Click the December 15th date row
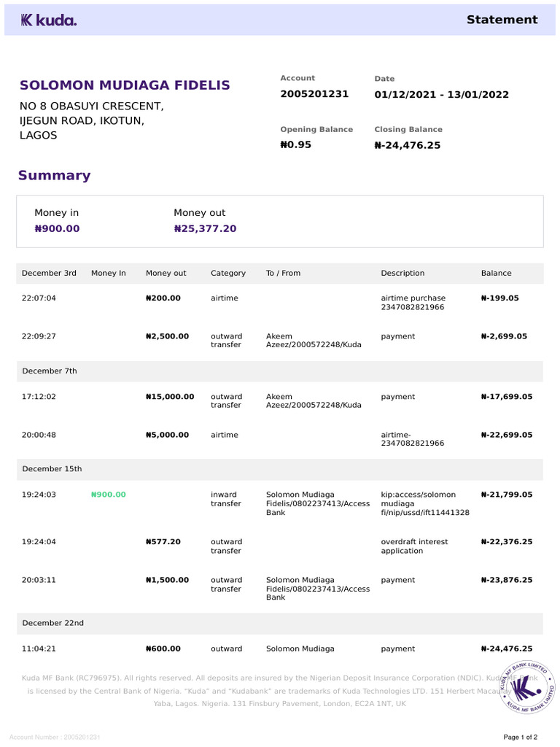Viewport: 560px width, 747px height. click(52, 468)
